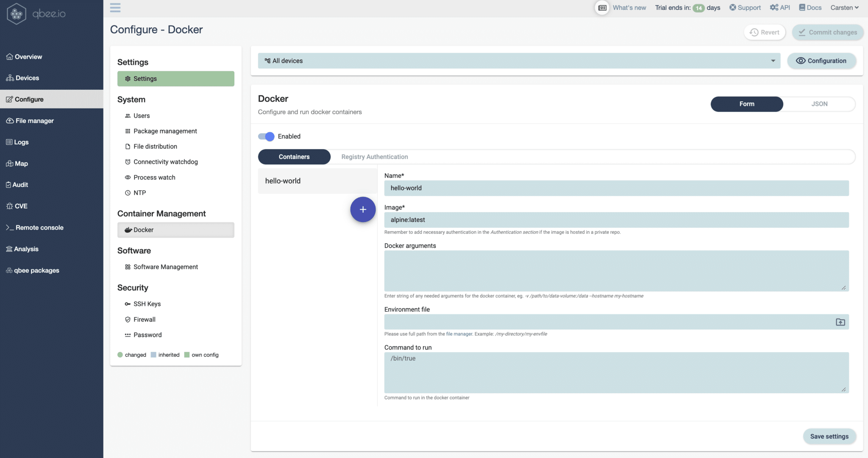
Task: Open the Users settings
Action: 175,116
